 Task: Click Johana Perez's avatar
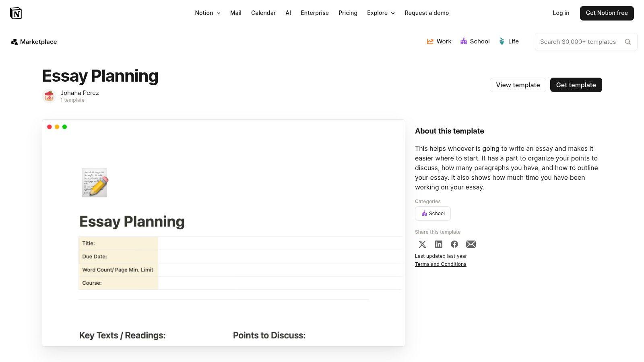[49, 96]
